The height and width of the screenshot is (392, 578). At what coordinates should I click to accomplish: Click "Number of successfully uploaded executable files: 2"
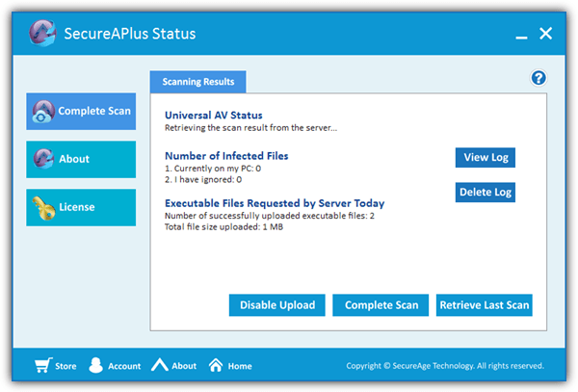(x=270, y=216)
